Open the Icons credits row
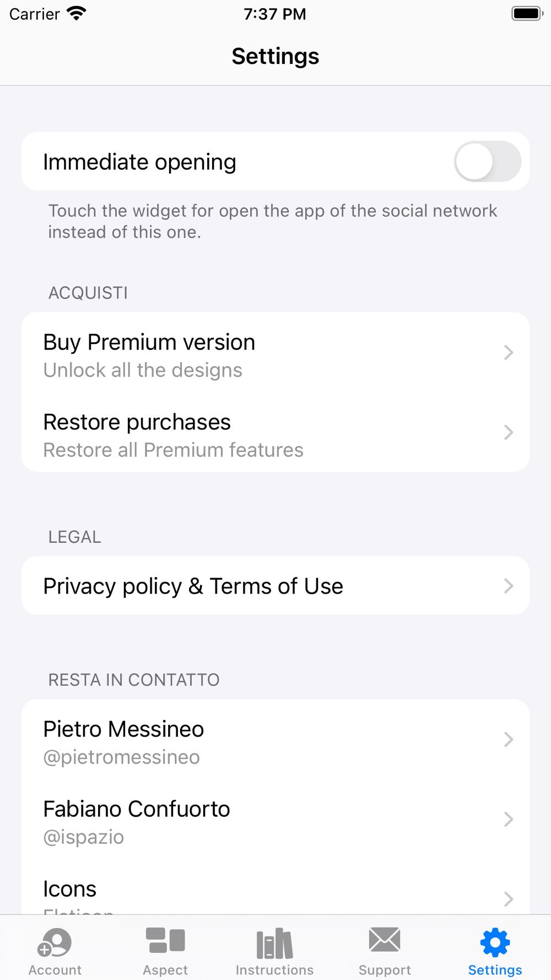This screenshot has width=551, height=980. pyautogui.click(x=69, y=889)
